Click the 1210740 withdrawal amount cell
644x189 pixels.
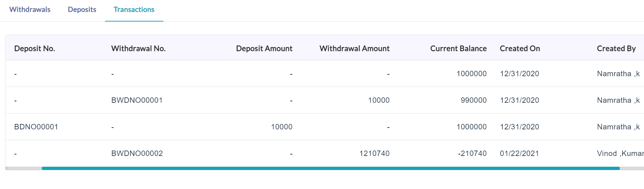[375, 153]
